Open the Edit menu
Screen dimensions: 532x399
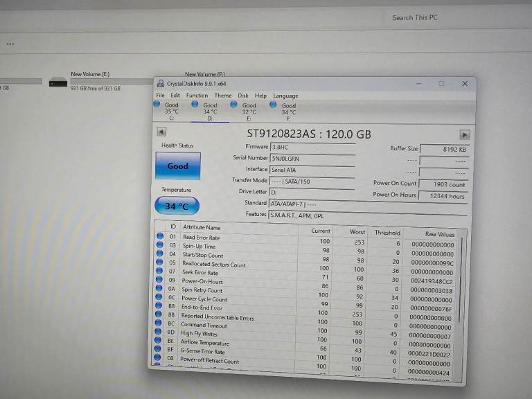click(175, 96)
